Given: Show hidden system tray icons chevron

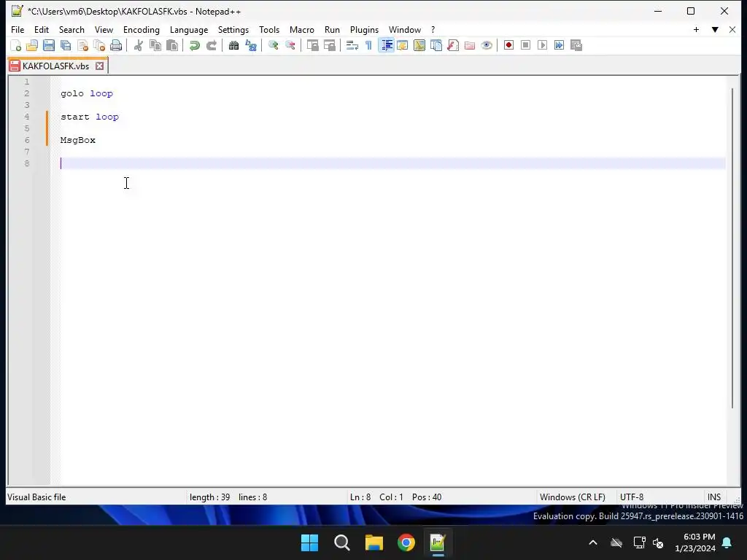Looking at the screenshot, I should click(x=593, y=542).
